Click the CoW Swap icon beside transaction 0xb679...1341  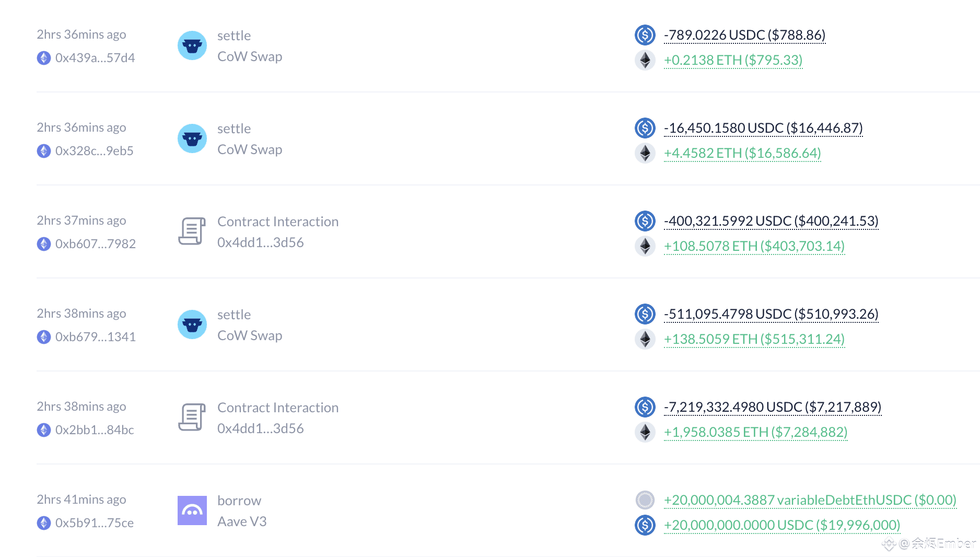pos(192,324)
